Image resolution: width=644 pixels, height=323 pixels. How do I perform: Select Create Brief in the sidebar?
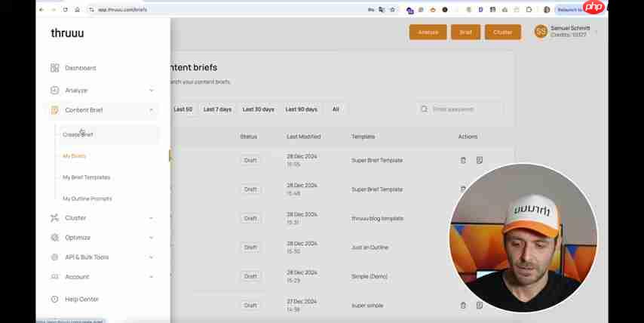(x=78, y=134)
